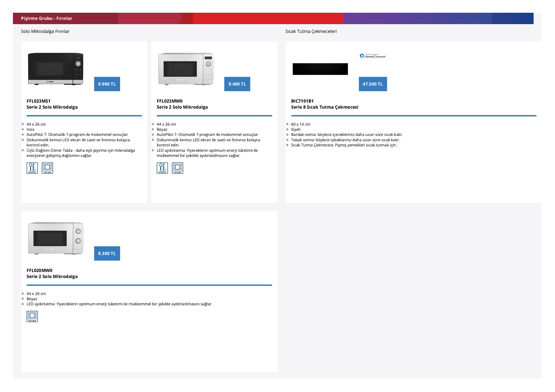This screenshot has height=392, width=555.
Task: Click the Home Connect logo badge
Action: coord(373,56)
